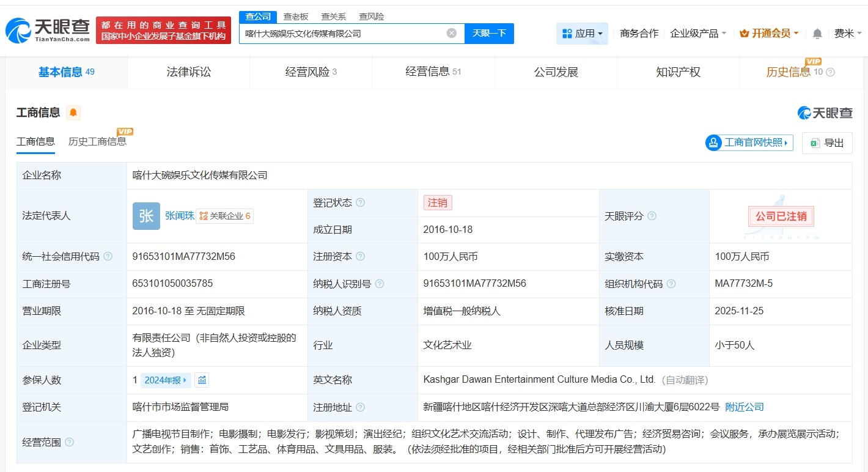868x472 pixels.
Task: Click the camera icon in 工商官网快照 button
Action: click(x=713, y=142)
